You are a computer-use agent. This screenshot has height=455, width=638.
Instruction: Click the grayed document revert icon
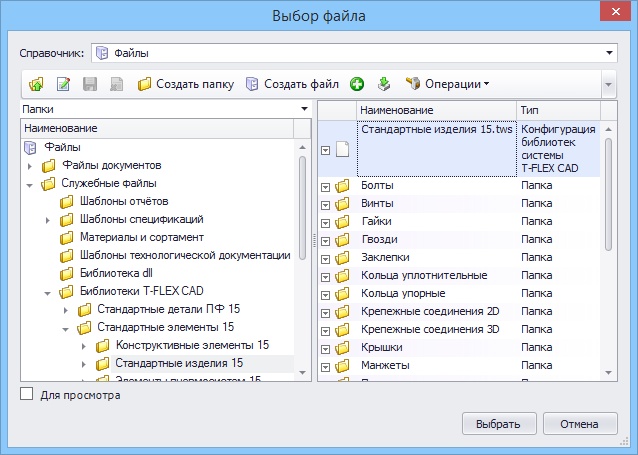116,84
